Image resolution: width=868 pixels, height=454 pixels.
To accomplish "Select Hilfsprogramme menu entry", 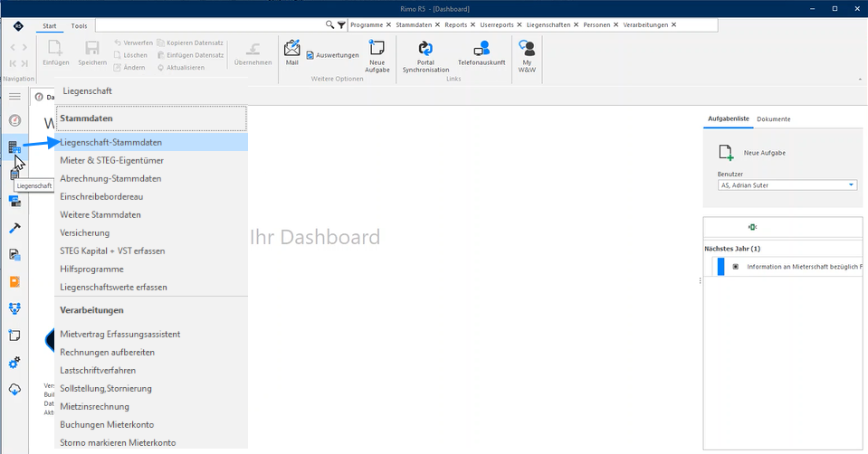I will (151, 269).
